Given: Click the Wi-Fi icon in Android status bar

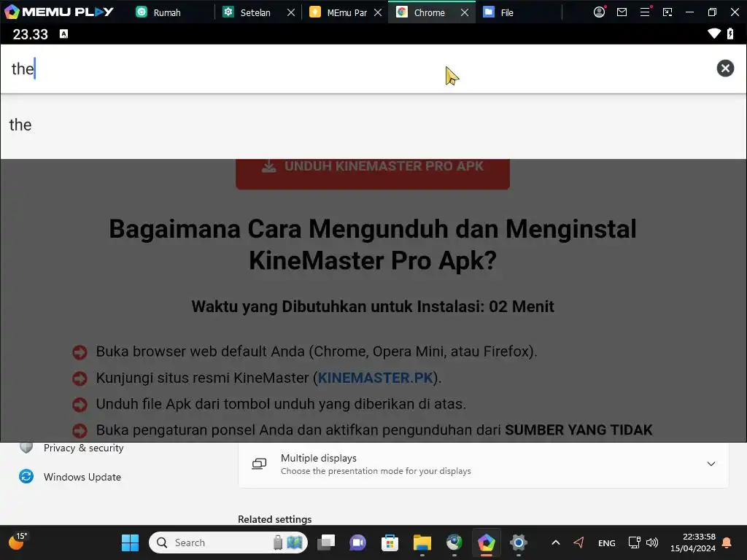Looking at the screenshot, I should pyautogui.click(x=713, y=34).
